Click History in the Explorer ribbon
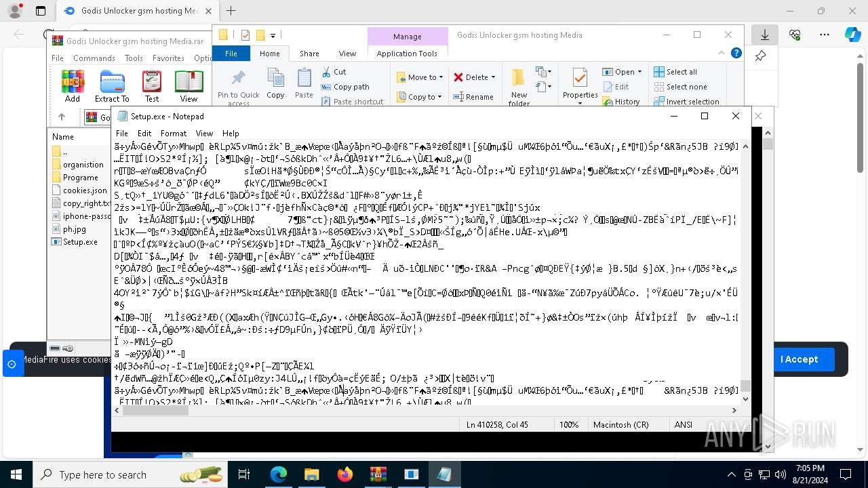Image resolution: width=868 pixels, height=488 pixels. click(x=621, y=102)
